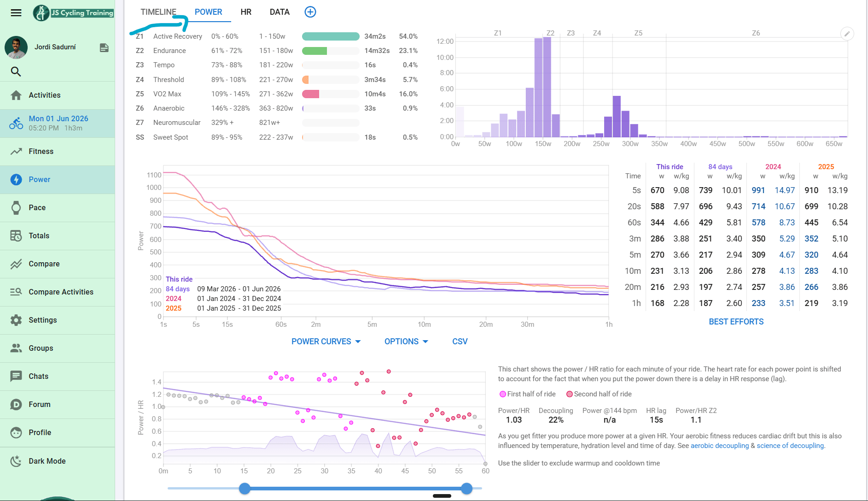Open the Compare Activities icon

(16, 292)
